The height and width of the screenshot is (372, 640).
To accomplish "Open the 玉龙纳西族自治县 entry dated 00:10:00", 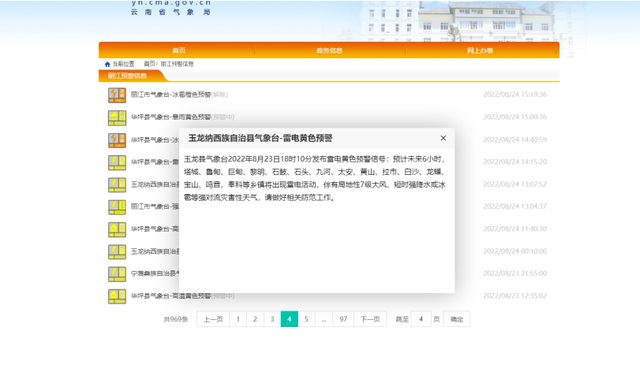I will [x=155, y=252].
